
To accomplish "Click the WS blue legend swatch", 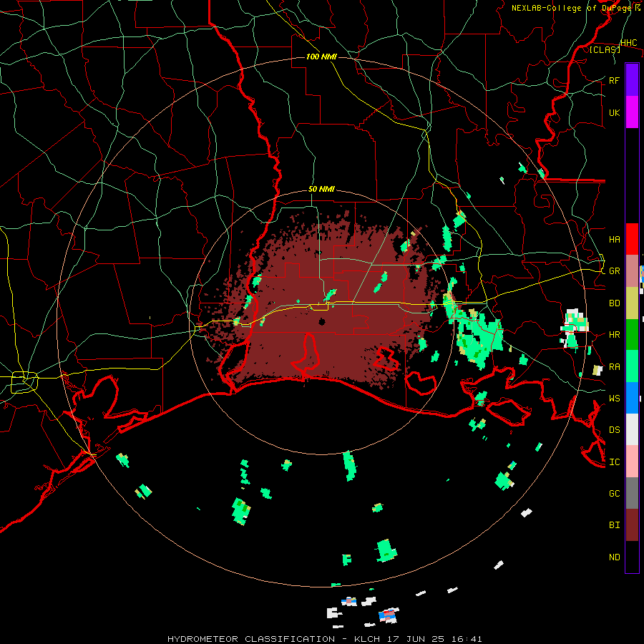I will click(632, 398).
